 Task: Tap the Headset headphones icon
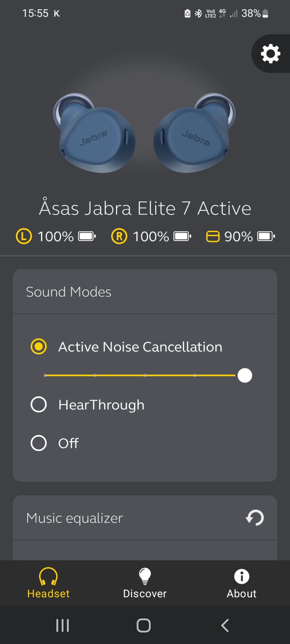(x=48, y=576)
